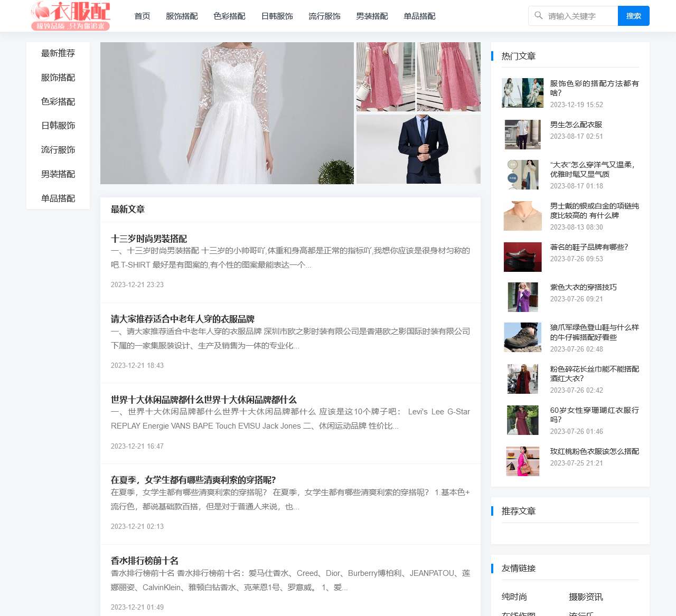The image size is (676, 616).
Task: Click thumbnail for the “大衣” coat article
Action: (523, 175)
